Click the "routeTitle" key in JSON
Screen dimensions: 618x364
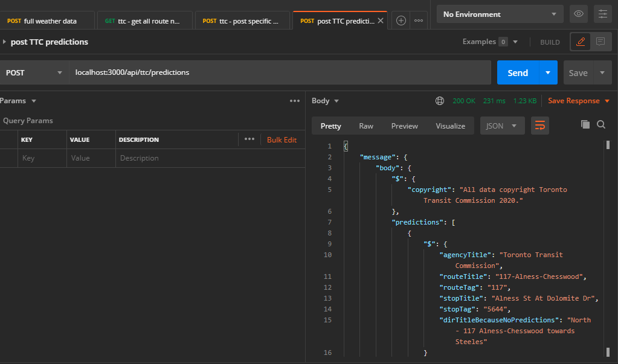point(463,276)
